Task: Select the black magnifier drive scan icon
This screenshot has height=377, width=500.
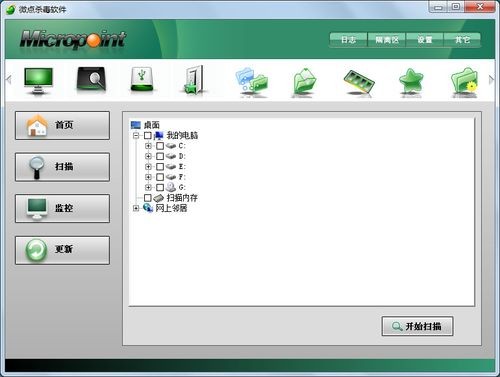Action: pos(91,79)
